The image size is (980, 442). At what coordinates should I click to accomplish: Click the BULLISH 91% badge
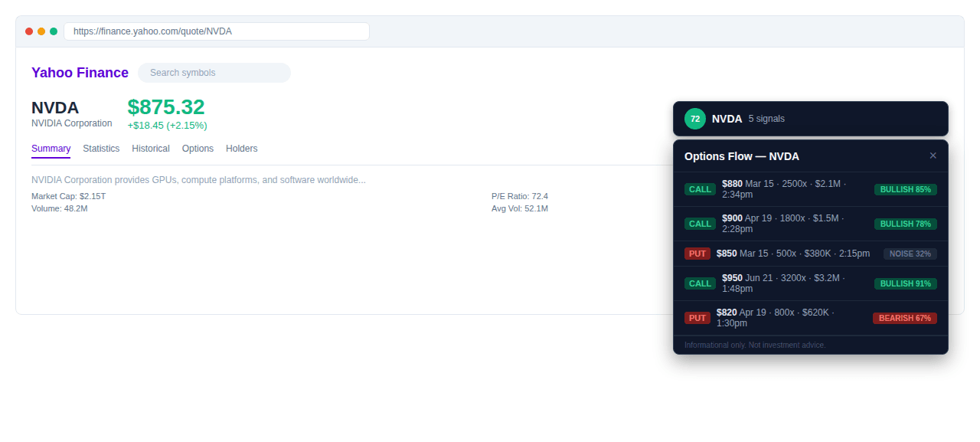pyautogui.click(x=906, y=283)
